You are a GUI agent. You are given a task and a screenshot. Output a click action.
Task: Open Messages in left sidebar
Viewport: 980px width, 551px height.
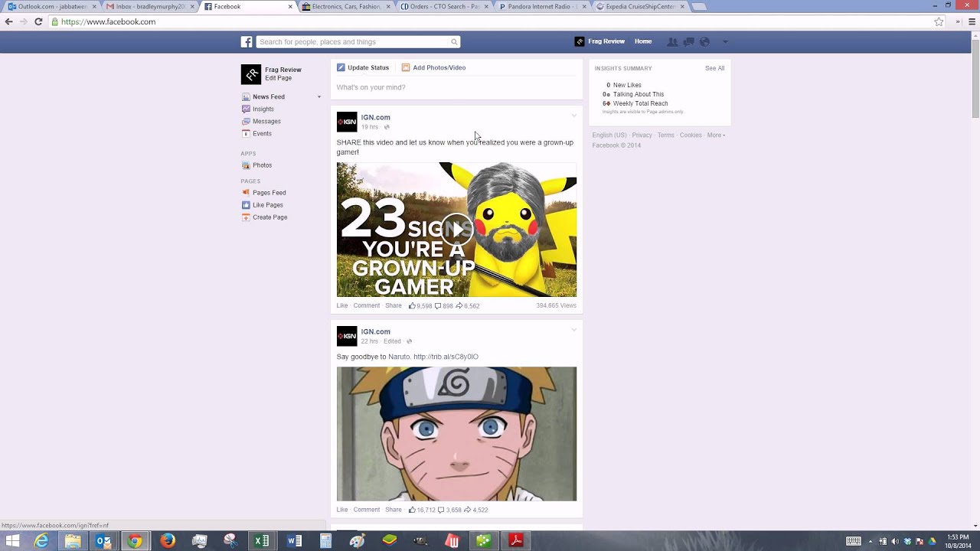tap(266, 122)
